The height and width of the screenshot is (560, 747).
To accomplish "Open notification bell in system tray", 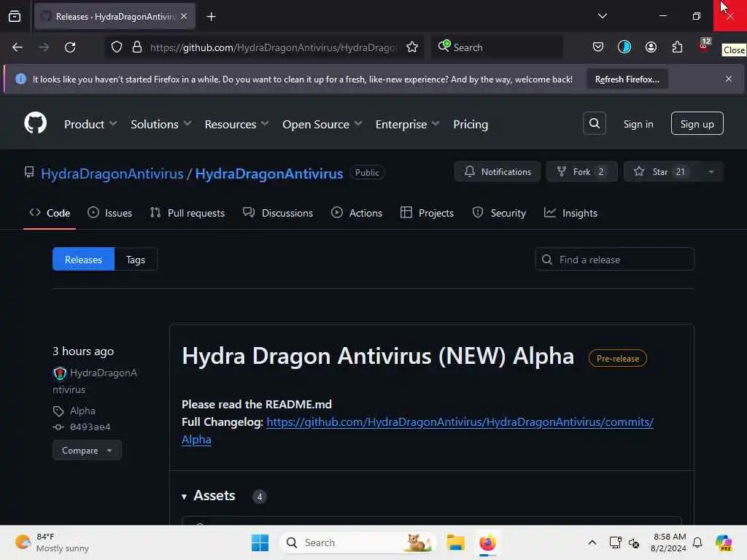I will tap(697, 542).
